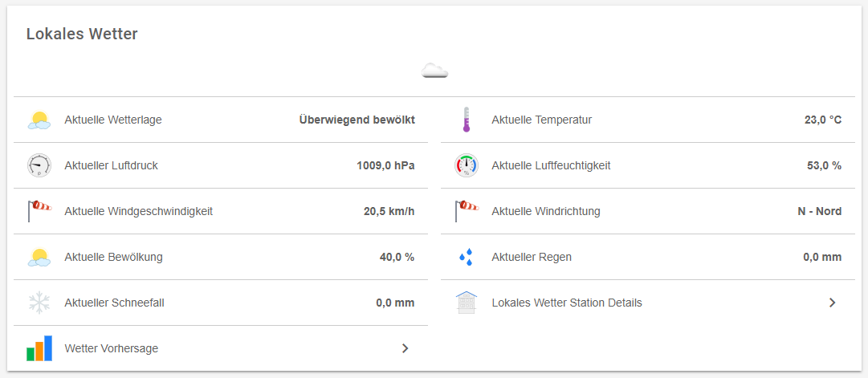868x378 pixels.
Task: Click the thermometer icon for Aktuelle Temperatur
Action: (x=466, y=120)
